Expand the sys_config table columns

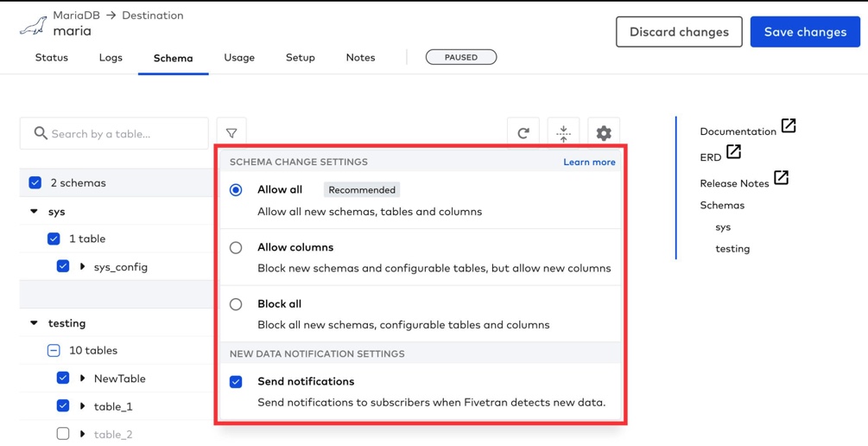point(83,266)
